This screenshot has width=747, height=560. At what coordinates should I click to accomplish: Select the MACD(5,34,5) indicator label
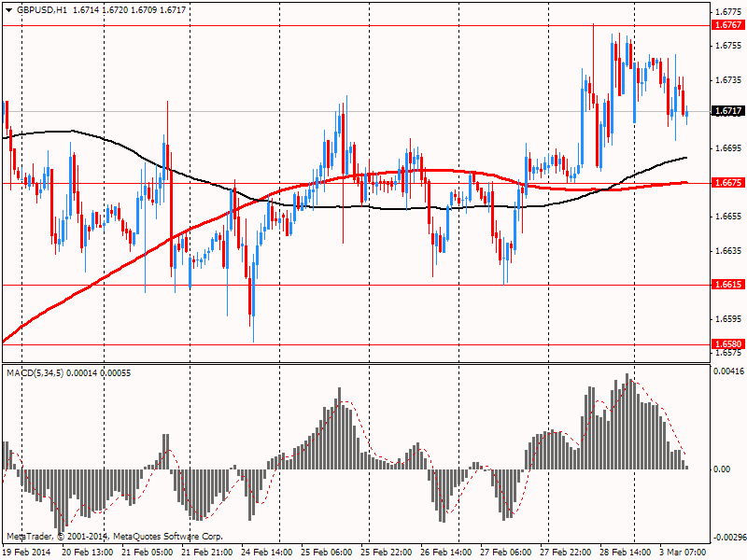point(35,372)
